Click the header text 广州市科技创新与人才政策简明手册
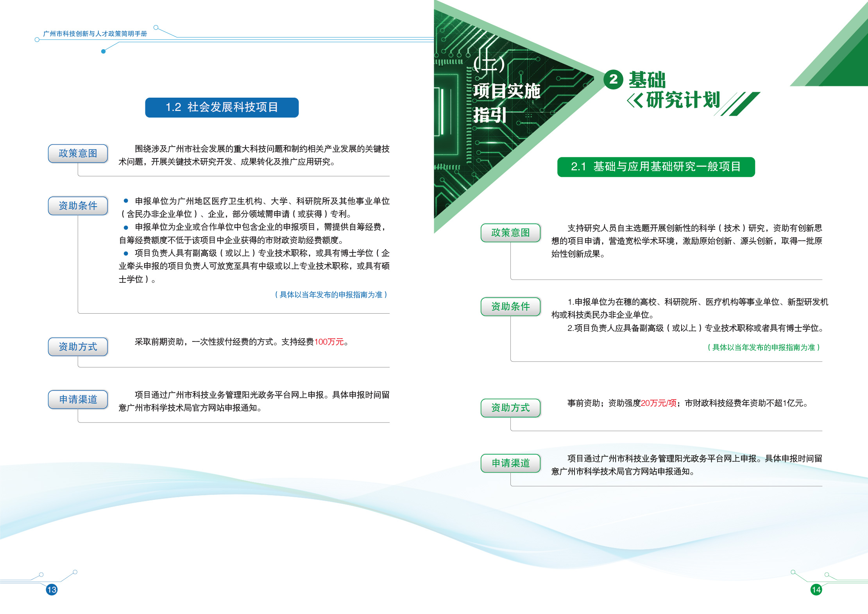Screen dimensions: 868x614 (x=95, y=34)
